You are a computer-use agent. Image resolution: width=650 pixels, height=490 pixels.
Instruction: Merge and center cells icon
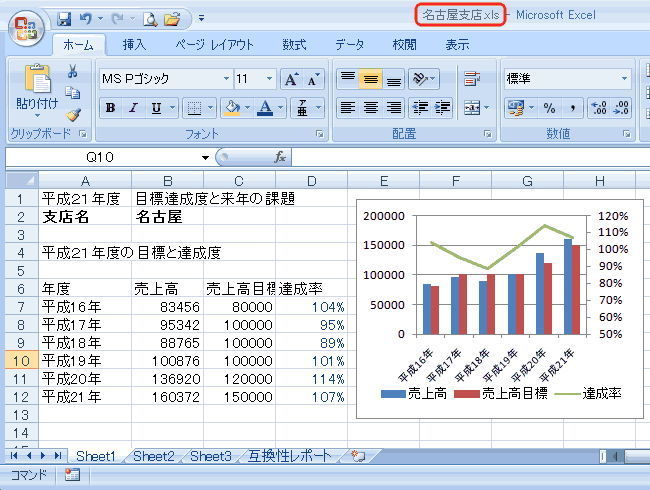pos(472,109)
